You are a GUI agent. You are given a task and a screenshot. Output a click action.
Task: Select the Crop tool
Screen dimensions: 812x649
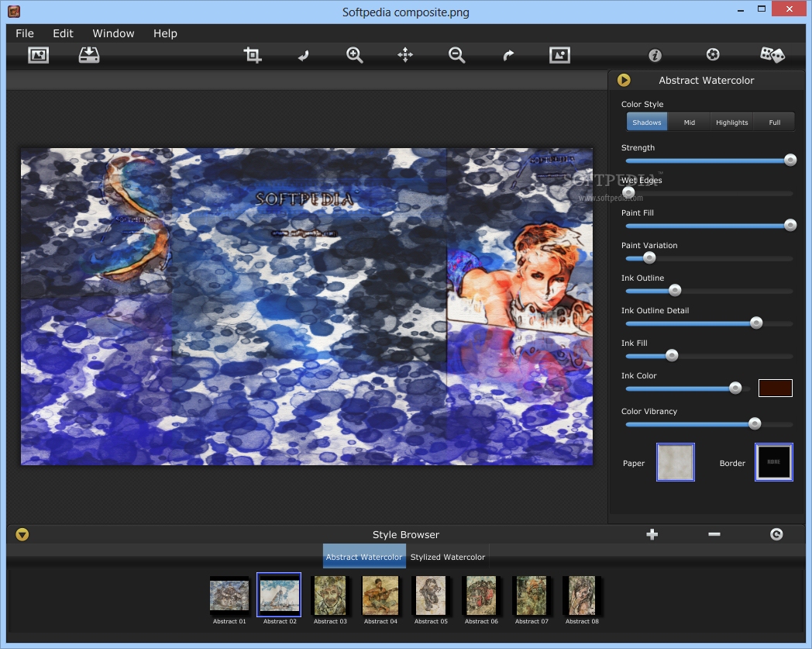point(252,55)
